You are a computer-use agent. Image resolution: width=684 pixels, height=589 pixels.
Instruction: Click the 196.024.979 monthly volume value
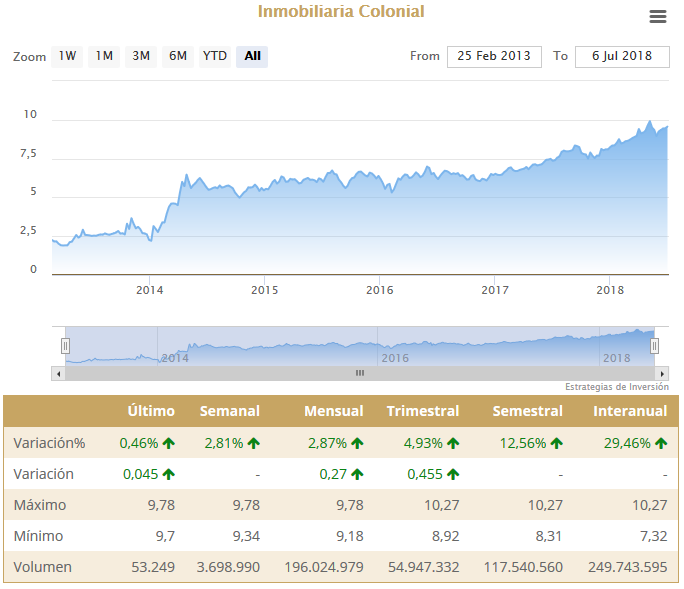click(324, 567)
